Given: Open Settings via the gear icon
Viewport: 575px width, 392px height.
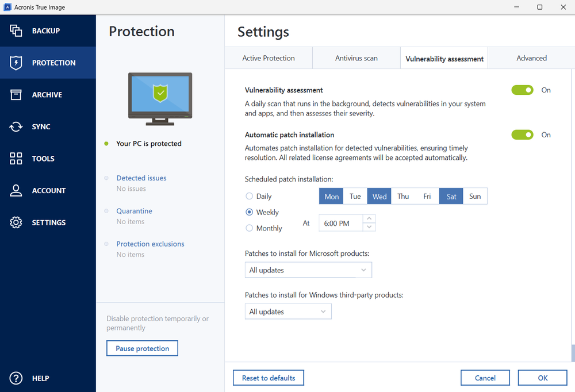Looking at the screenshot, I should [16, 222].
